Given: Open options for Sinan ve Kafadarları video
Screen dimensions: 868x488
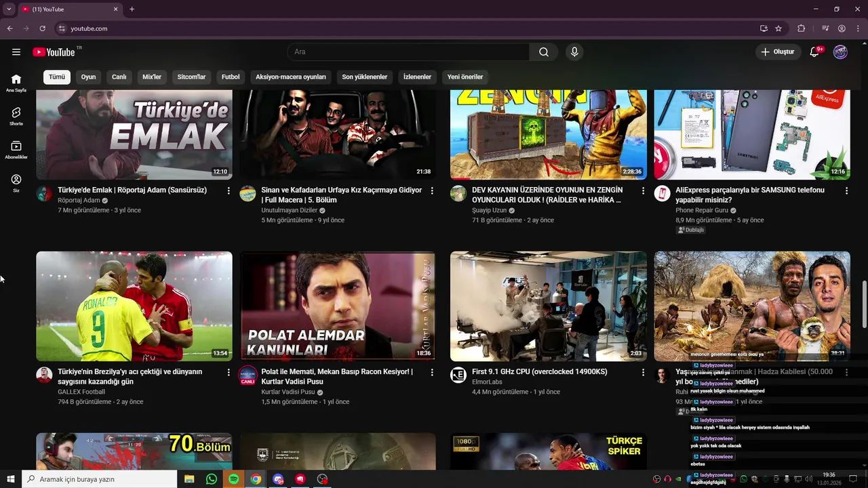Looking at the screenshot, I should click(432, 191).
